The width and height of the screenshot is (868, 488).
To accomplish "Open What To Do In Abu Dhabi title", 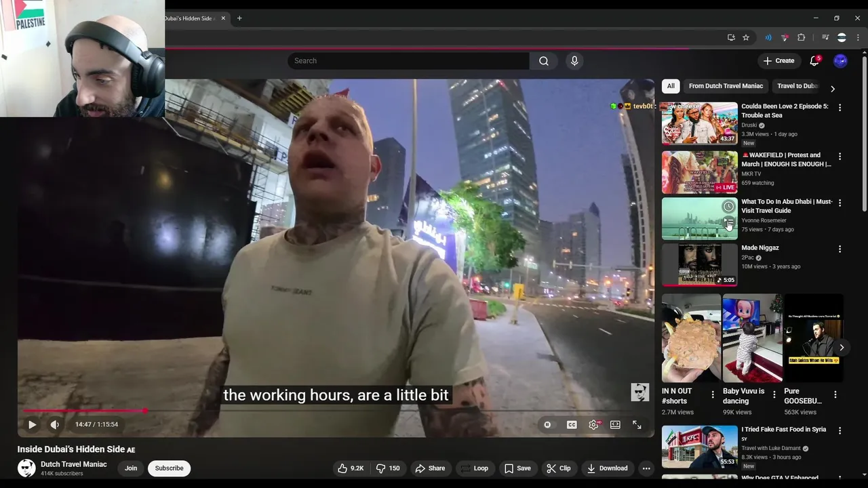I will click(x=787, y=206).
